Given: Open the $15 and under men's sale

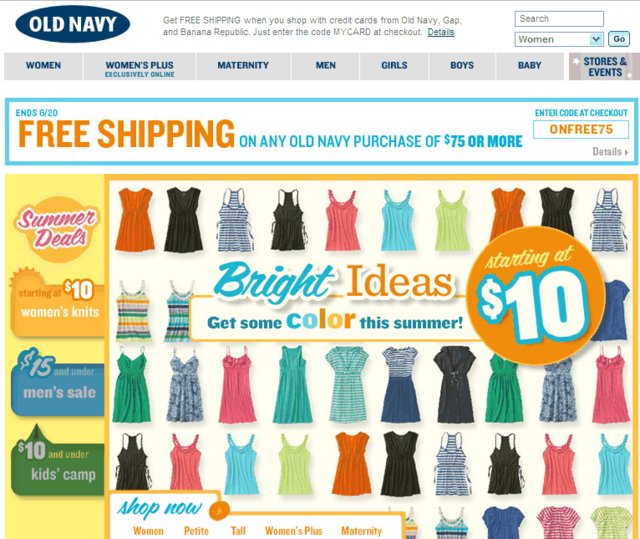Looking at the screenshot, I should coord(57,382).
